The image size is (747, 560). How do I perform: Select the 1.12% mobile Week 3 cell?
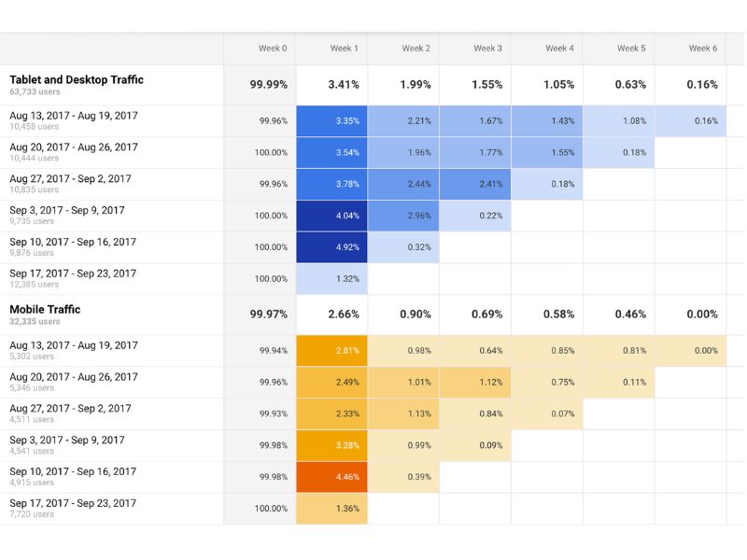point(475,383)
